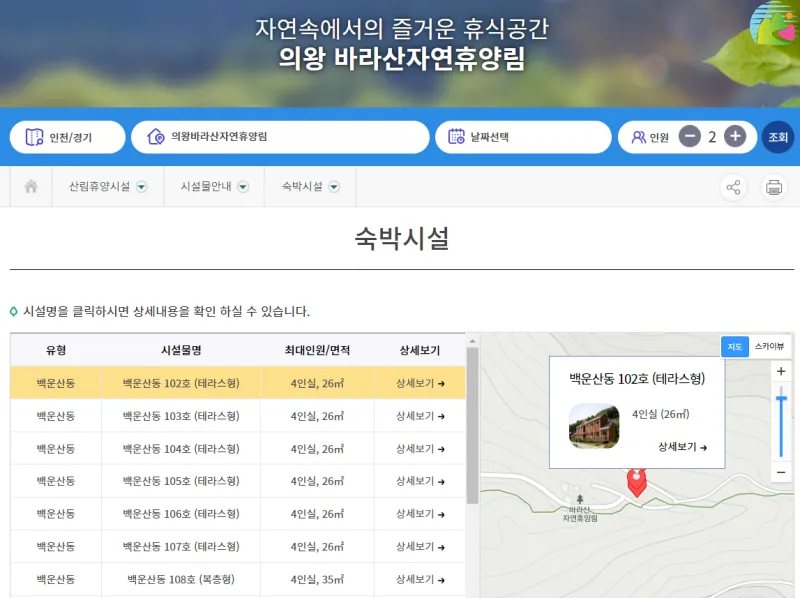
Task: Open 상세보기 for 백운산동 107호 row
Action: 420,547
